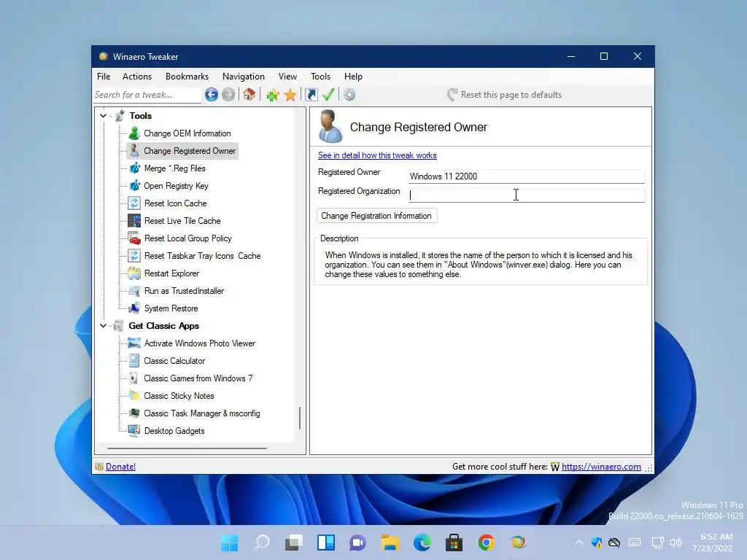Screen dimensions: 747x560
Task: Open settings gear icon in toolbar
Action: point(349,95)
